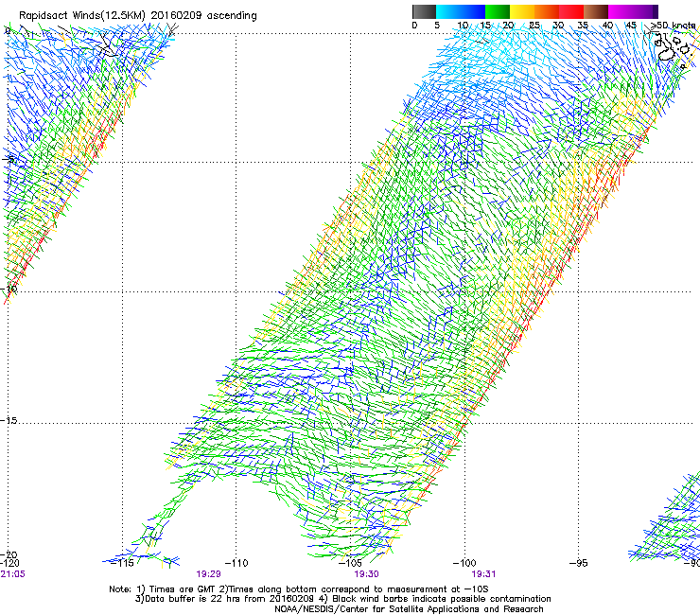
Task: Click the cyan 5-10 knots legend swatch
Action: coord(448,11)
